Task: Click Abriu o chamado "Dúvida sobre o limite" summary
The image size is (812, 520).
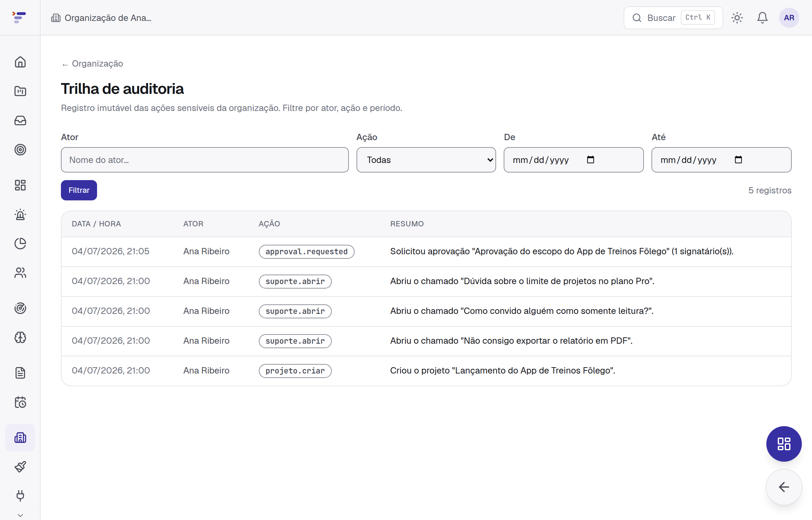Action: (522, 281)
